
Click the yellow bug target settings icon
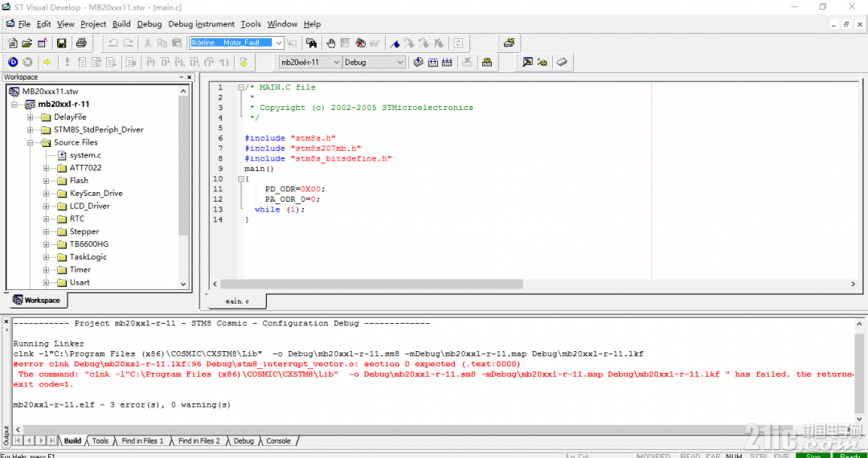tap(542, 62)
